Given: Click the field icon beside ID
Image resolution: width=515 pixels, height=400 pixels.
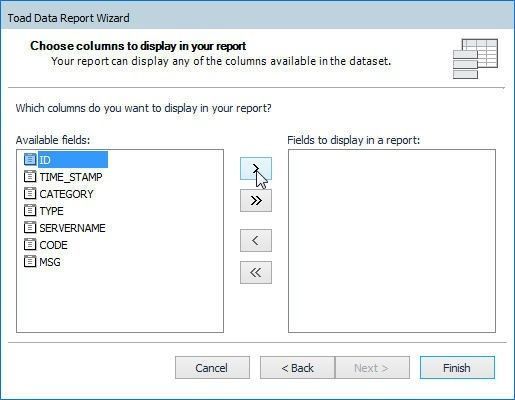Looking at the screenshot, I should pyautogui.click(x=30, y=159).
